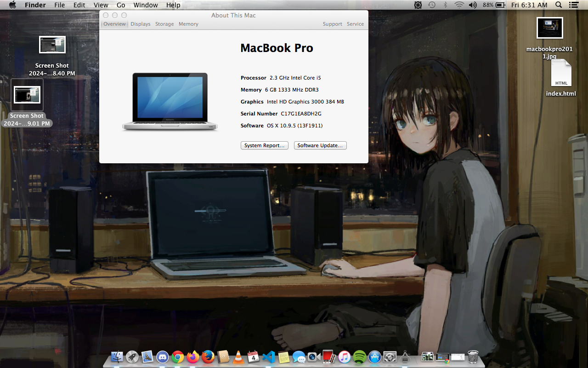Open the battery 88% status menu
Image resolution: width=588 pixels, height=368 pixels.
point(494,5)
